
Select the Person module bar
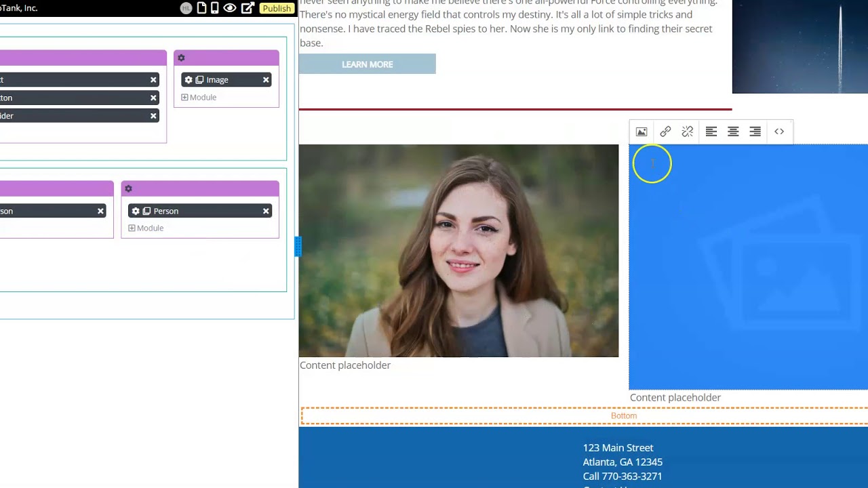point(200,211)
